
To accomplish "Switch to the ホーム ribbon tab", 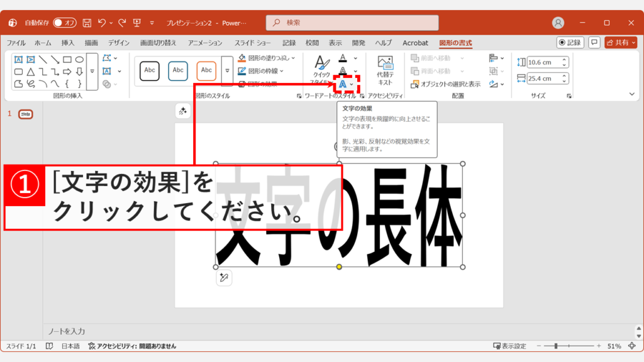I will click(42, 42).
